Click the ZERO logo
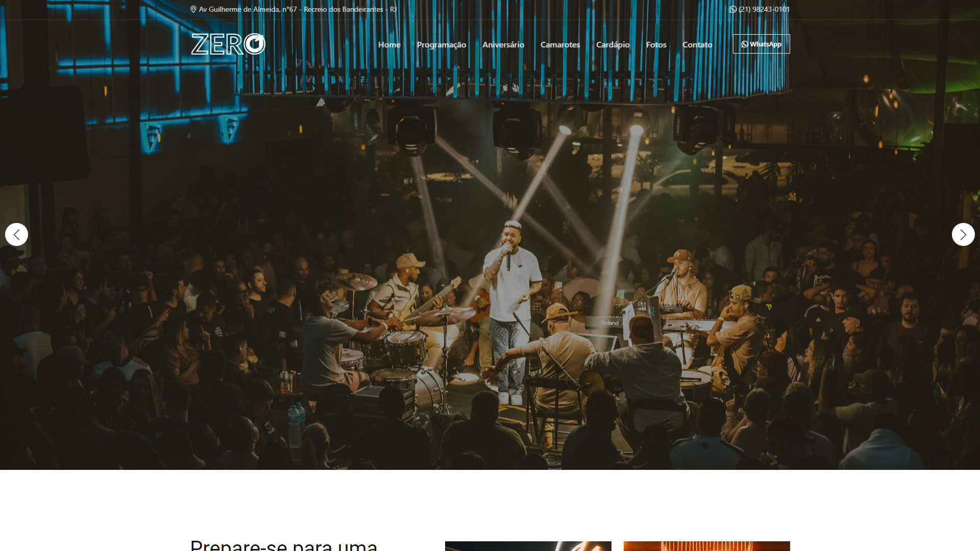The height and width of the screenshot is (551, 980). click(x=228, y=44)
